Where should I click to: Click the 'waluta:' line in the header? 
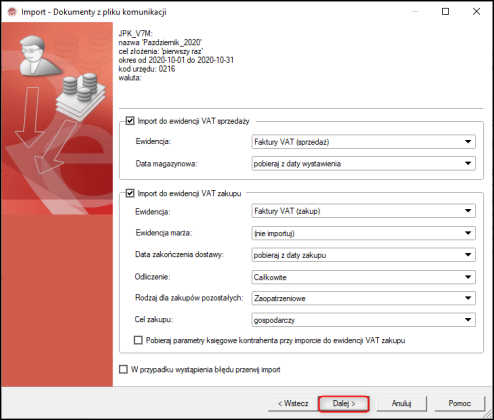pos(130,78)
